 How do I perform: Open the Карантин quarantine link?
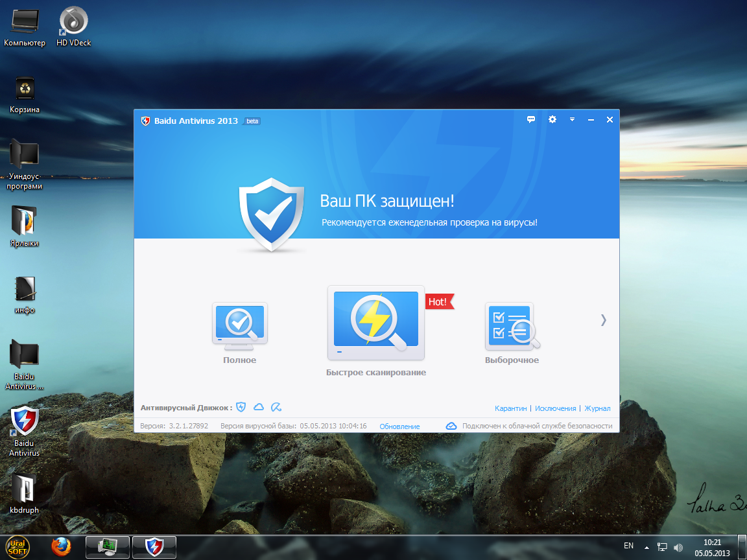pyautogui.click(x=511, y=408)
